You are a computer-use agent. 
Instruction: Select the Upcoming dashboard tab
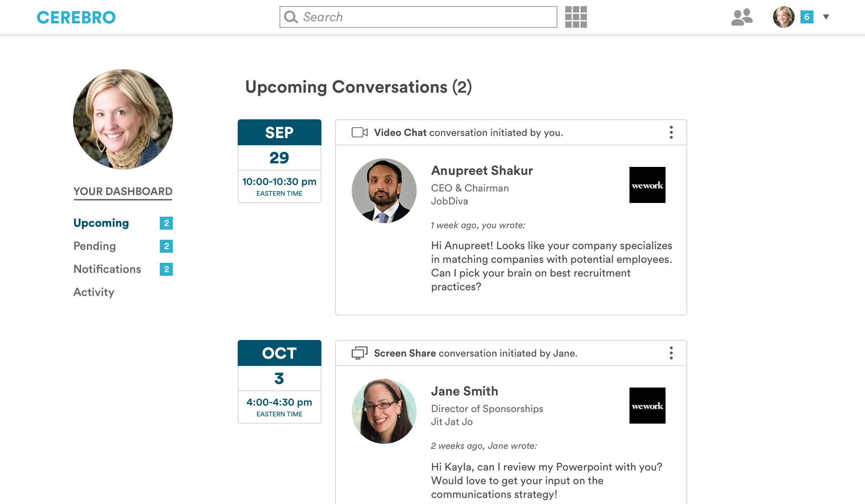(101, 223)
